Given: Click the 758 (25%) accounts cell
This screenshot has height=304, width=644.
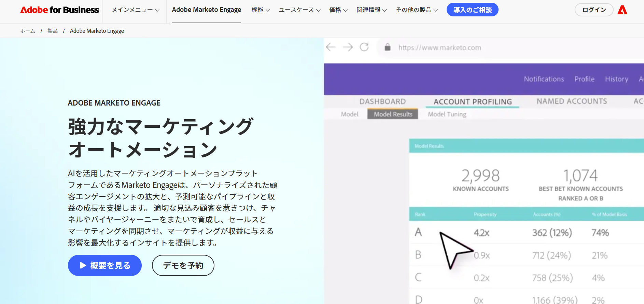Looking at the screenshot, I should point(552,278).
